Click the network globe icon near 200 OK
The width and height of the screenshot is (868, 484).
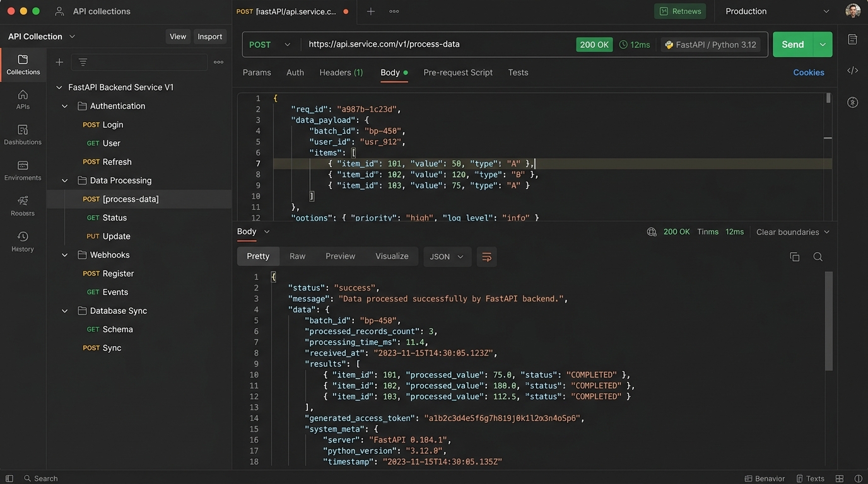tap(652, 232)
